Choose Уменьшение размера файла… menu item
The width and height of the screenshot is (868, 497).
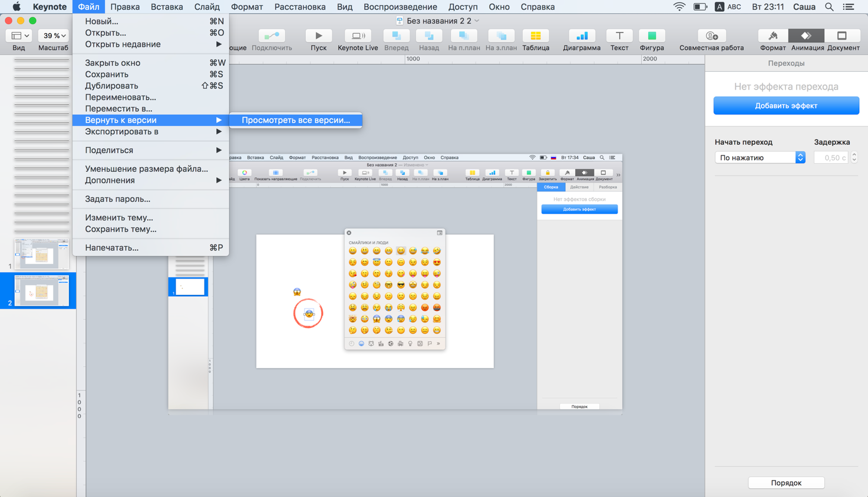coord(151,169)
